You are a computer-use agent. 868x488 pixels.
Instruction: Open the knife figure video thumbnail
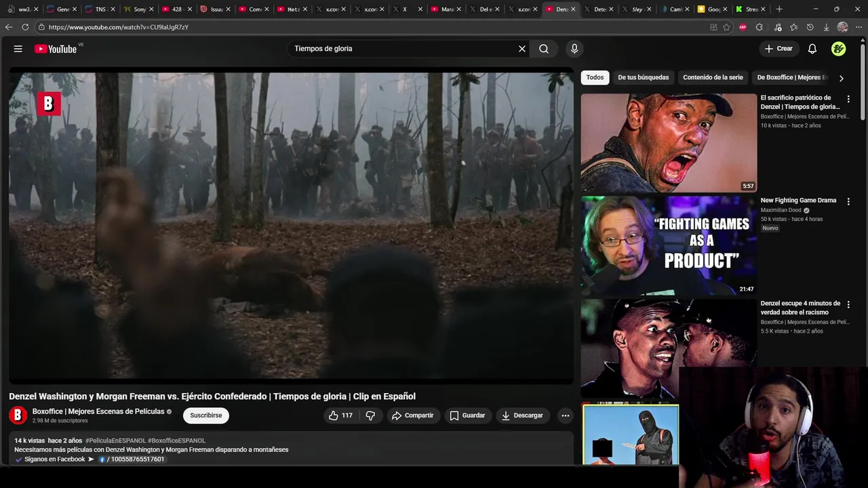point(631,434)
